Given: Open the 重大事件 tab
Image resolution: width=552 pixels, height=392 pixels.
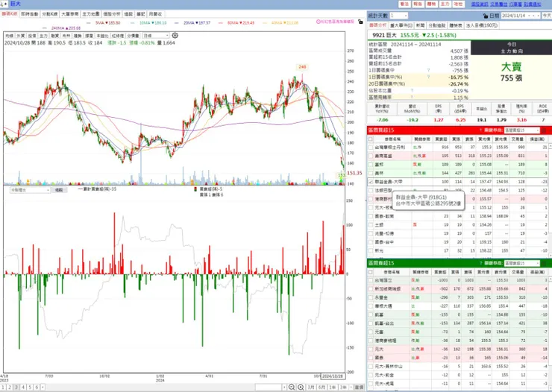Looking at the screenshot, I should pyautogui.click(x=401, y=25).
